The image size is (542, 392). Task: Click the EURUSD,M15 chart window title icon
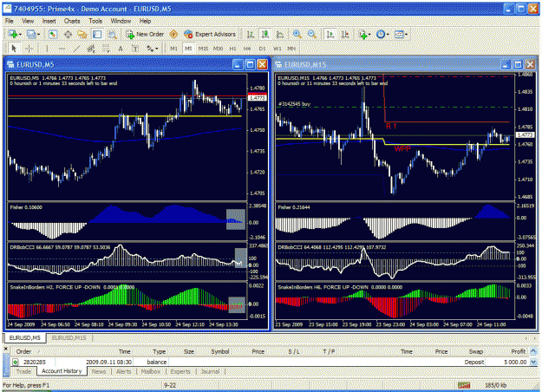coord(278,64)
